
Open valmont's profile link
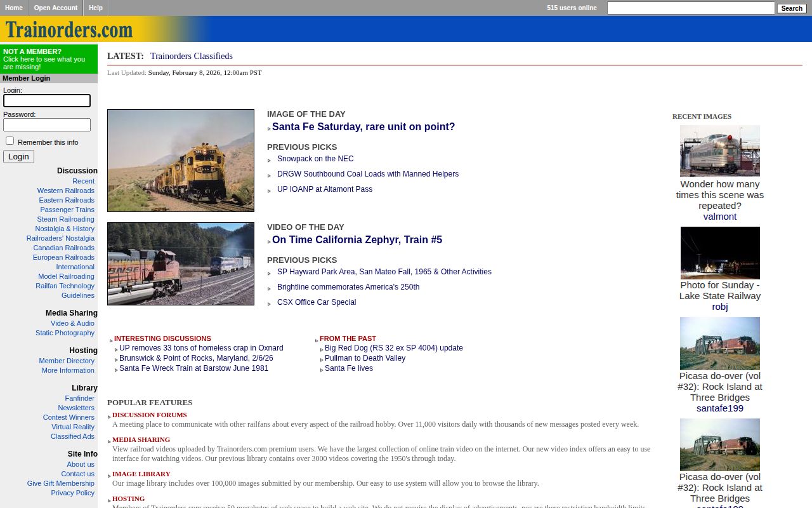(719, 216)
